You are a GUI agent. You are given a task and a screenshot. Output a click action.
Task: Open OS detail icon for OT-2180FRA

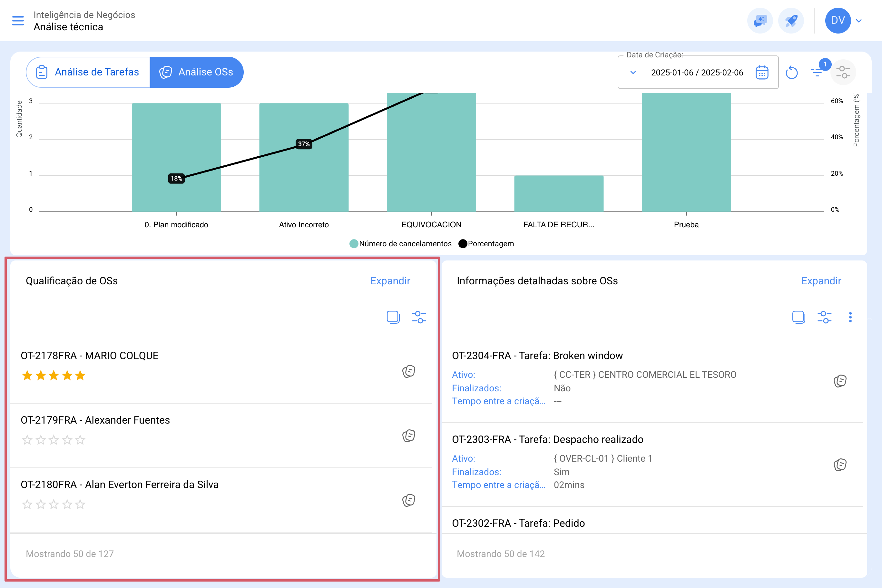tap(409, 500)
